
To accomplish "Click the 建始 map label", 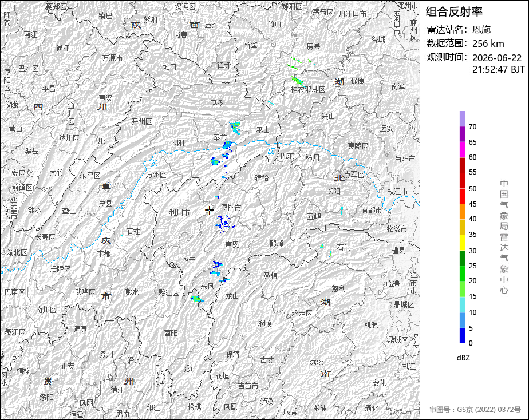I will click(262, 178).
